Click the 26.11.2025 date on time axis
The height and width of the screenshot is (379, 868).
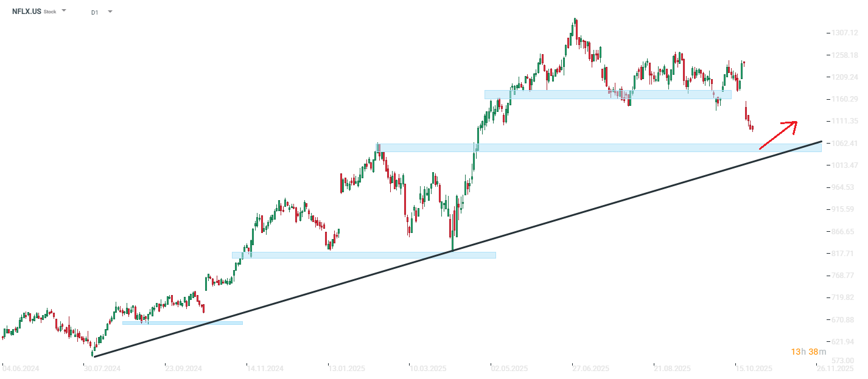click(836, 369)
